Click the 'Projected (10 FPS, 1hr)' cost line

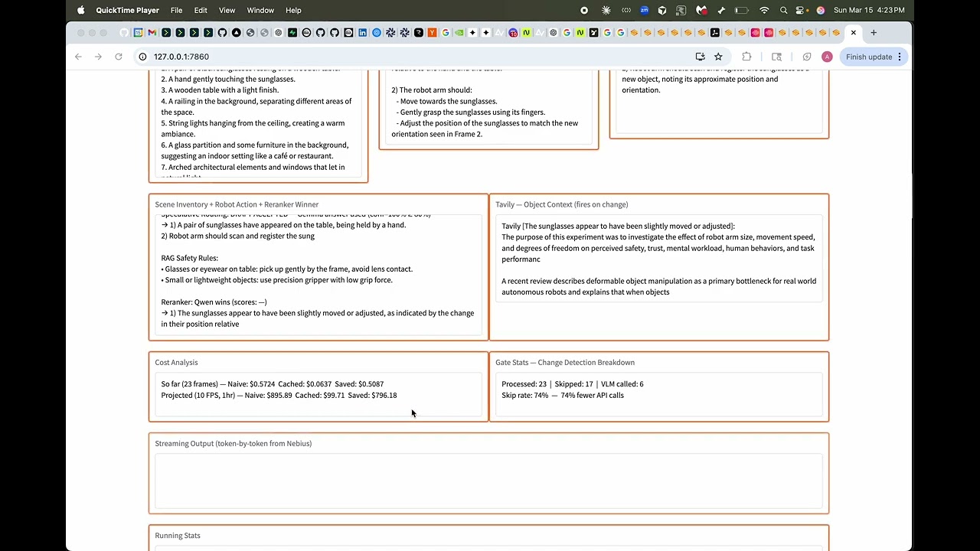(x=279, y=396)
